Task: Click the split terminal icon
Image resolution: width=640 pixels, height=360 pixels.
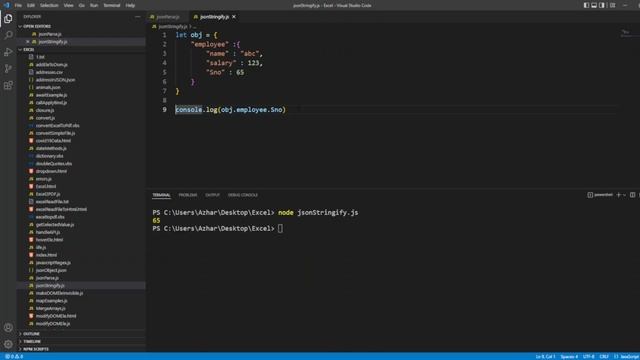Action: [632, 195]
